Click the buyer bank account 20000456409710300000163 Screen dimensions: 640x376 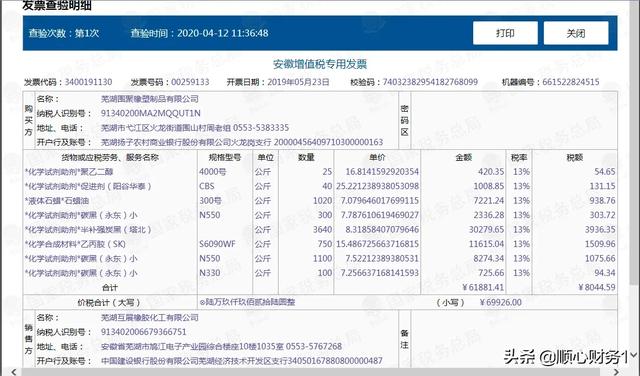328,142
